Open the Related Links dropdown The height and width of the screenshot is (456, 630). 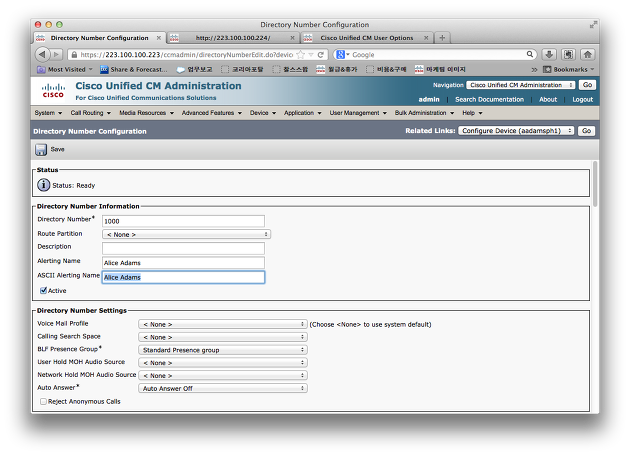tap(516, 131)
